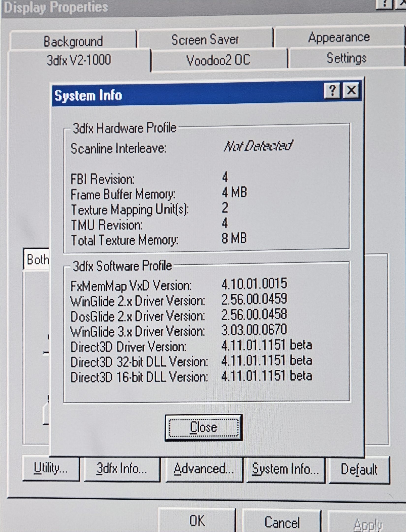406x532 pixels.
Task: Click the X in System Info title bar
Action: tap(351, 90)
